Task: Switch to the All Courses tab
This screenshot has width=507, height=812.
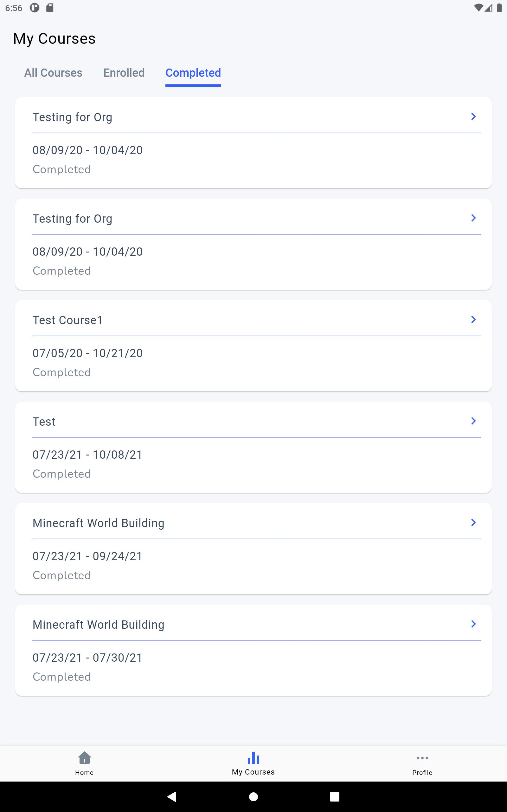Action: coord(53,73)
